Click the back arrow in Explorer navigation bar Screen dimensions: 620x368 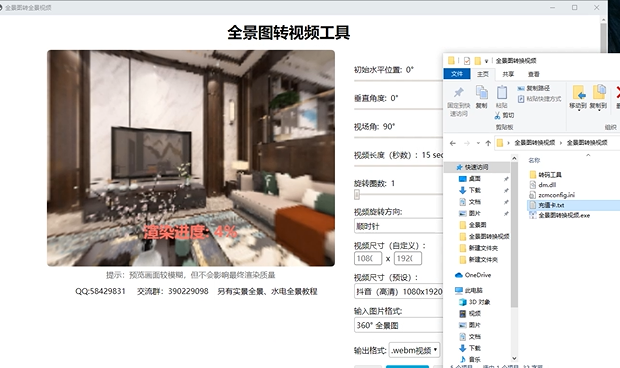(453, 143)
